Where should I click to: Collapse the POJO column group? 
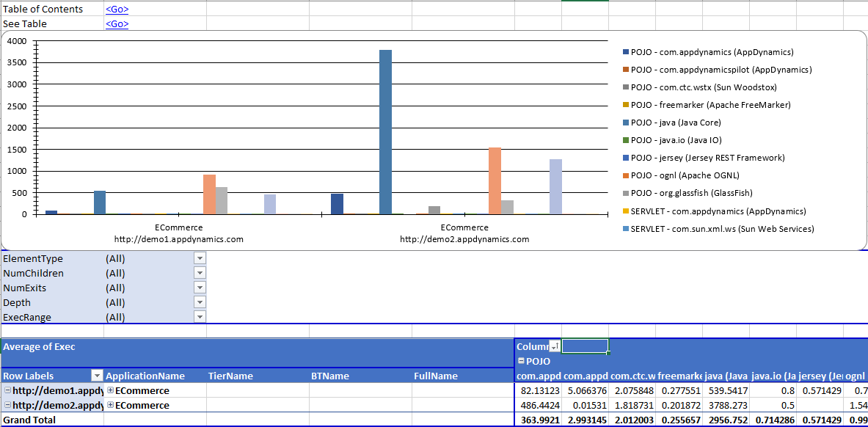521,361
